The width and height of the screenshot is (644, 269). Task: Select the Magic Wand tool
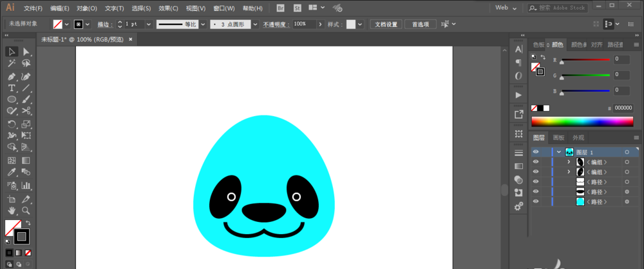tap(12, 63)
